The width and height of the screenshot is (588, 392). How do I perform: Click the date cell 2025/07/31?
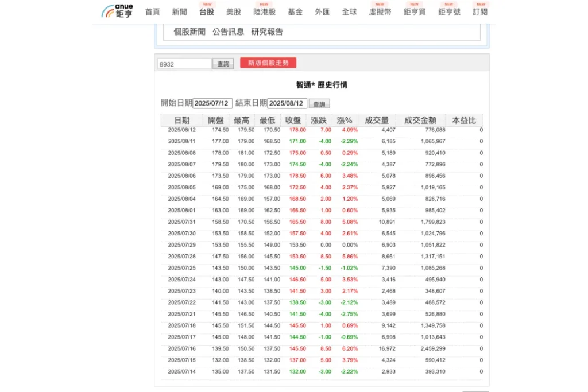click(x=182, y=222)
